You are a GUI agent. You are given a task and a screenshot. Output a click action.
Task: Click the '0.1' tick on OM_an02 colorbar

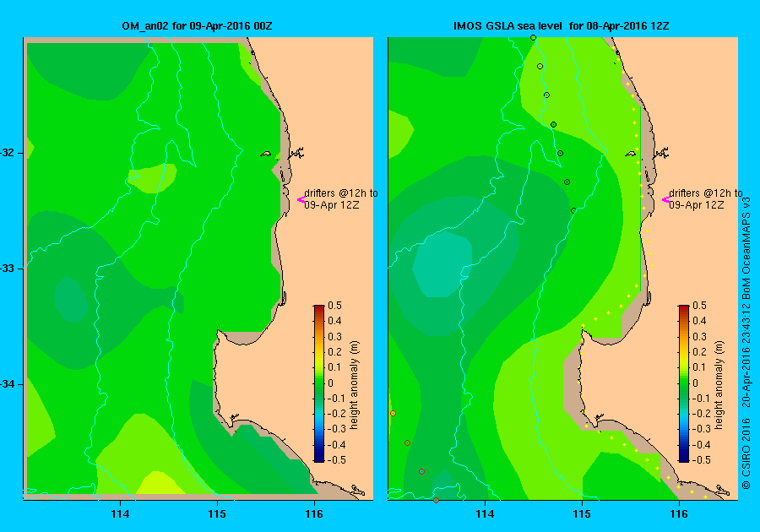[x=335, y=367]
